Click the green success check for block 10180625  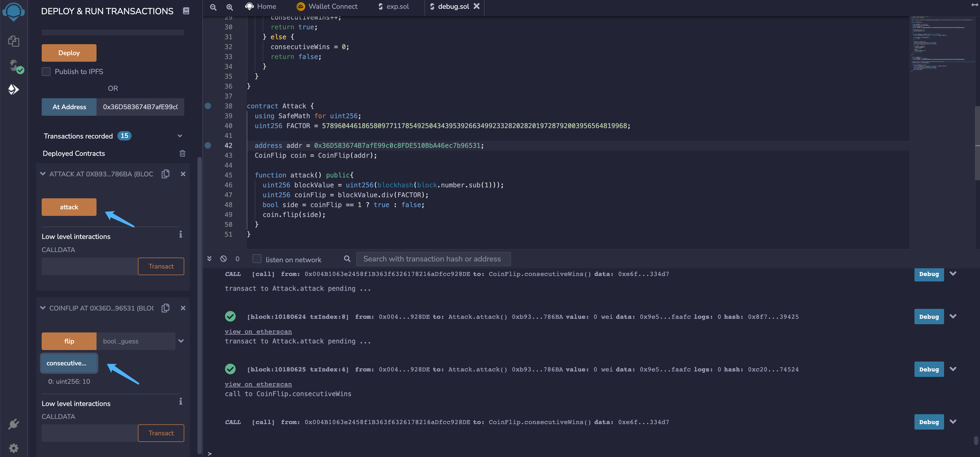click(230, 369)
